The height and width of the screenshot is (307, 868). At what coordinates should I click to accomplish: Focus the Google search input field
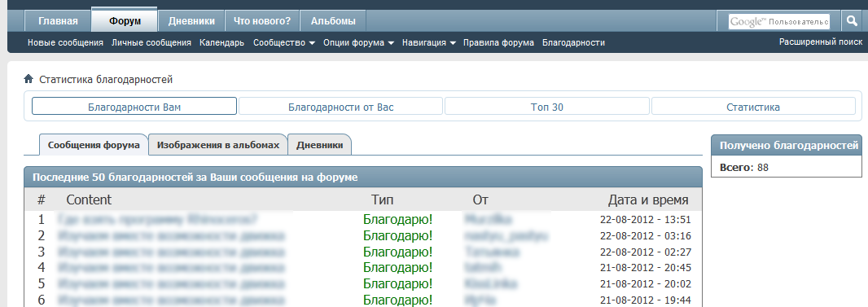click(x=779, y=21)
